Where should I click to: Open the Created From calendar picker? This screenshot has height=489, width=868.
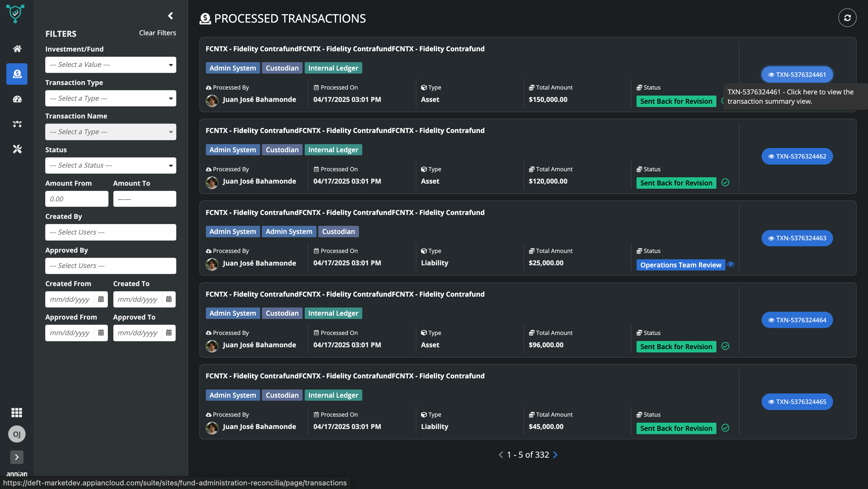[x=101, y=299]
